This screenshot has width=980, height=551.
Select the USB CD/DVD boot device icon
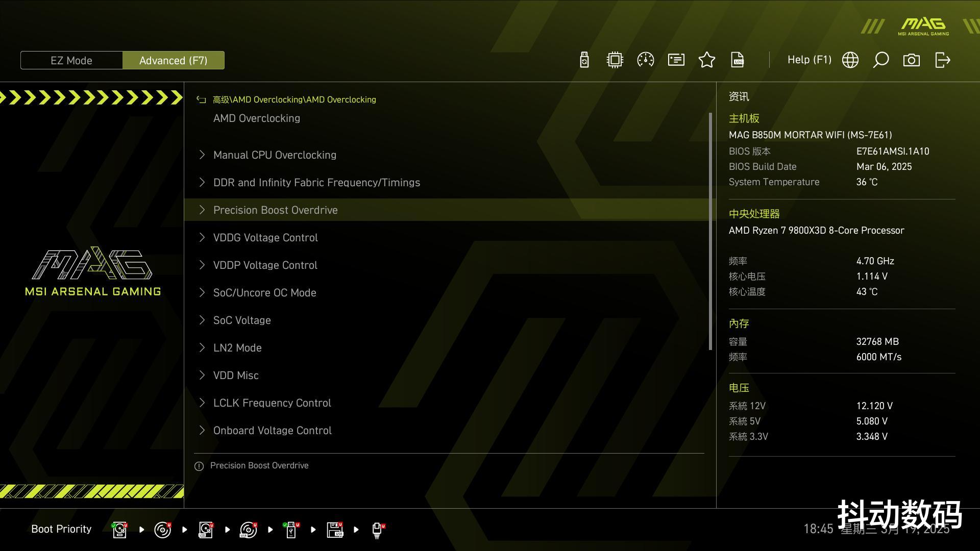249,530
